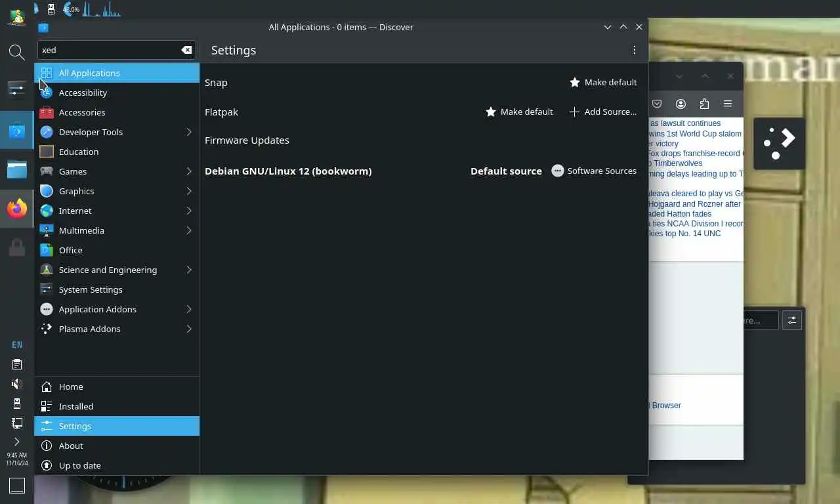
Task: Click the Developer Tools category icon
Action: 47,132
